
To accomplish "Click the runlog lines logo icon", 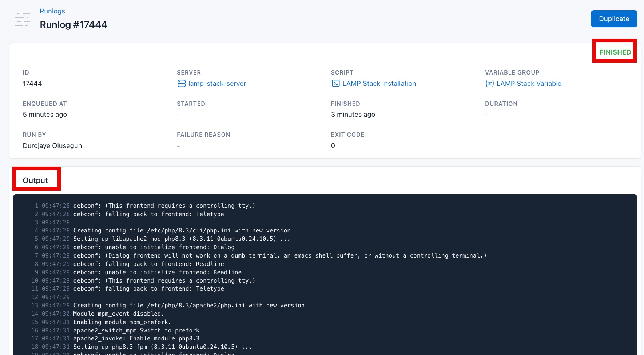I will (x=22, y=19).
